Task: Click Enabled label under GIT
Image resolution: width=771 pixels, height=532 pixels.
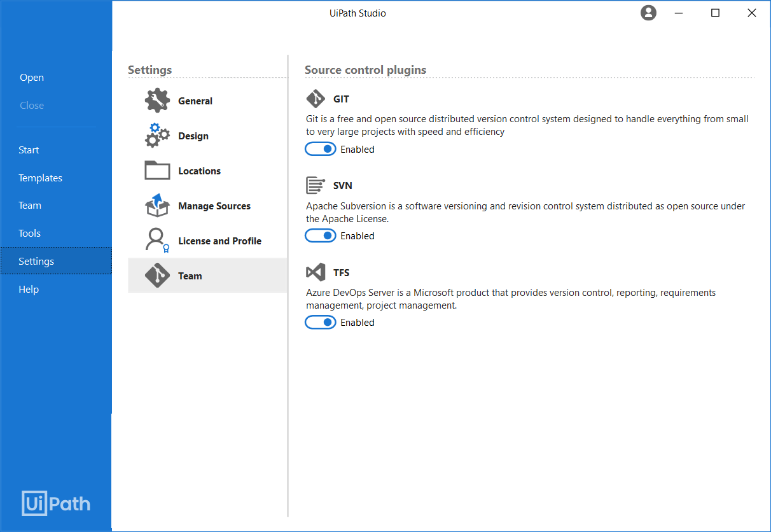Action: click(x=358, y=150)
